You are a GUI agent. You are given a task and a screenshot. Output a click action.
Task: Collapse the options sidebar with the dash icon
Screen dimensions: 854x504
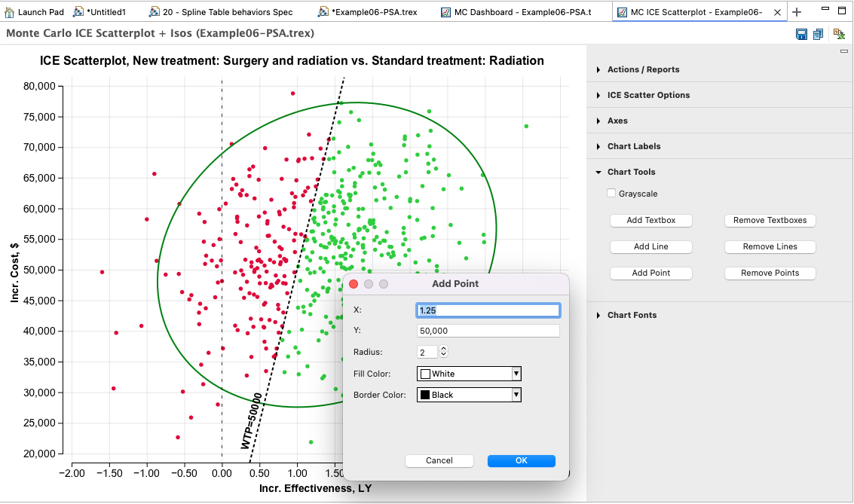point(843,53)
